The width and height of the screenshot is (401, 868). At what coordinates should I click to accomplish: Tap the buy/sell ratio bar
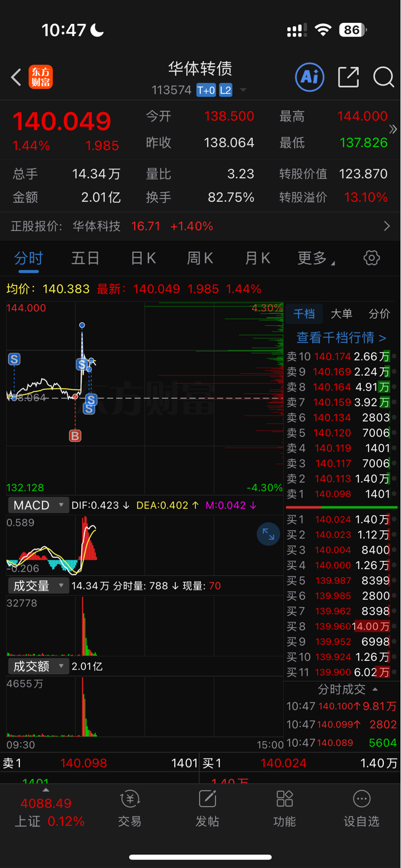[342, 507]
